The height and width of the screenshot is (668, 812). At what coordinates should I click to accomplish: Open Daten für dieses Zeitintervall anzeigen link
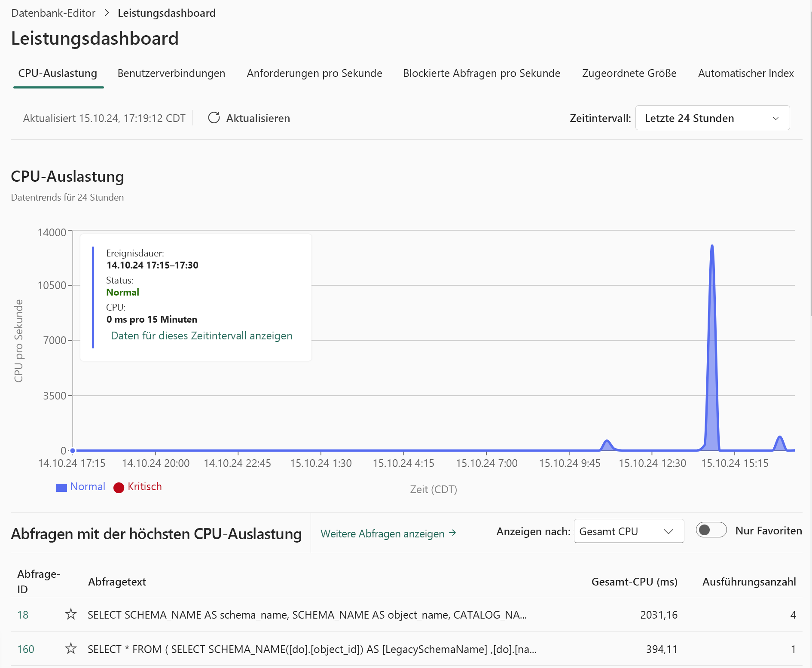201,336
